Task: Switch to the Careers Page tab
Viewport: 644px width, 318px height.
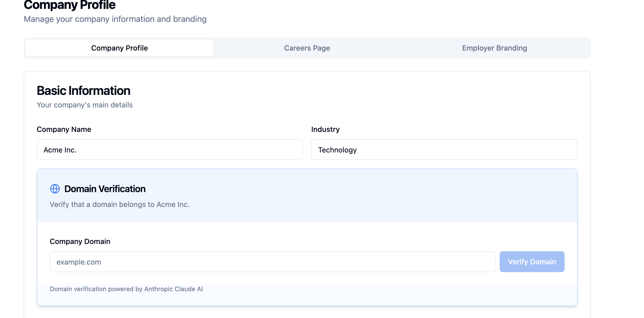Action: pyautogui.click(x=307, y=48)
